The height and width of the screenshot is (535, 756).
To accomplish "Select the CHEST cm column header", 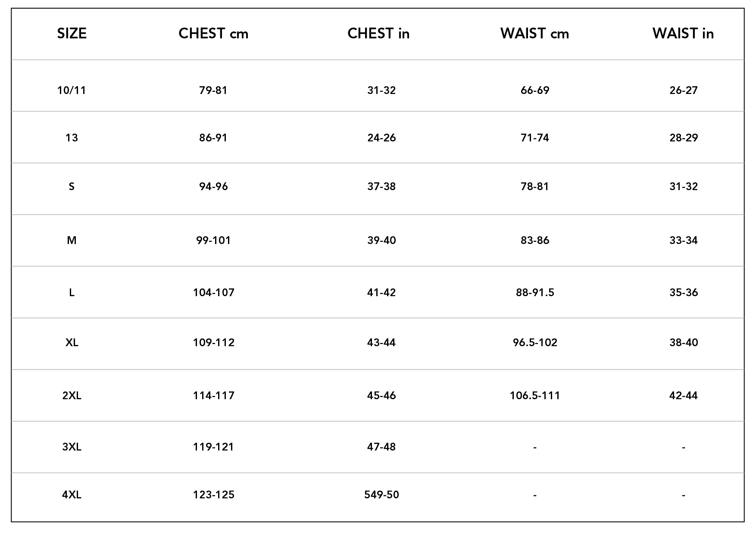I will click(x=213, y=34).
